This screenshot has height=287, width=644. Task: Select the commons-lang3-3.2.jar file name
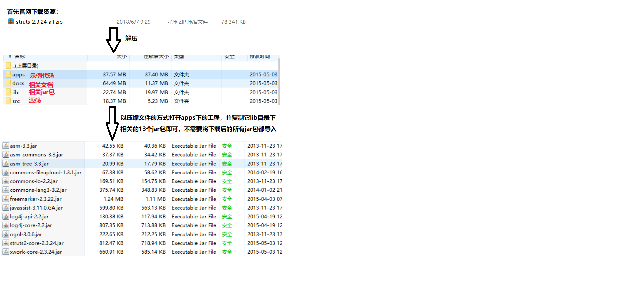pyautogui.click(x=38, y=190)
